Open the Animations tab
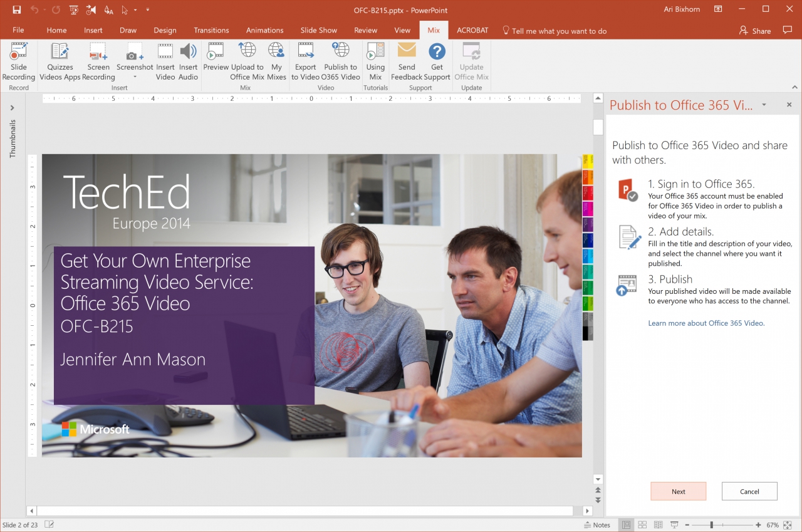This screenshot has width=802, height=532. pyautogui.click(x=264, y=30)
